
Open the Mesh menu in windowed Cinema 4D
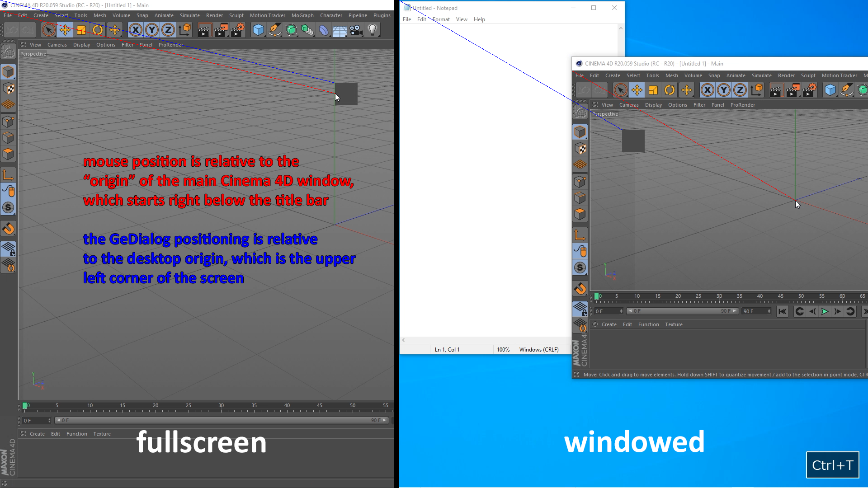pos(671,75)
